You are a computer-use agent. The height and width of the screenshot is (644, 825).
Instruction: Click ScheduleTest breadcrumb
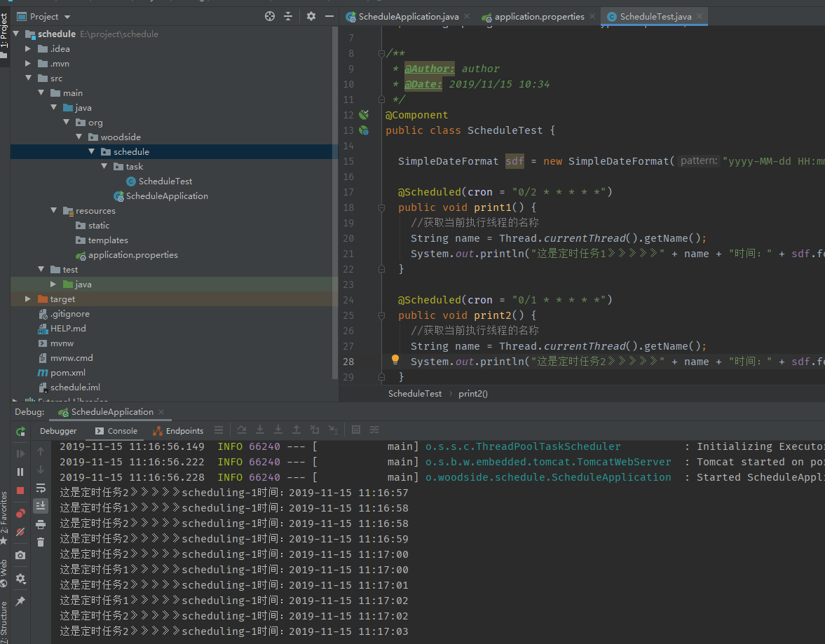415,394
